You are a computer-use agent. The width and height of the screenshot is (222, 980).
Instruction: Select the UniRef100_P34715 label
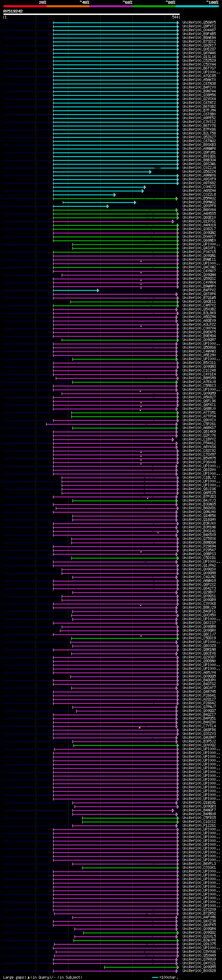click(199, 252)
